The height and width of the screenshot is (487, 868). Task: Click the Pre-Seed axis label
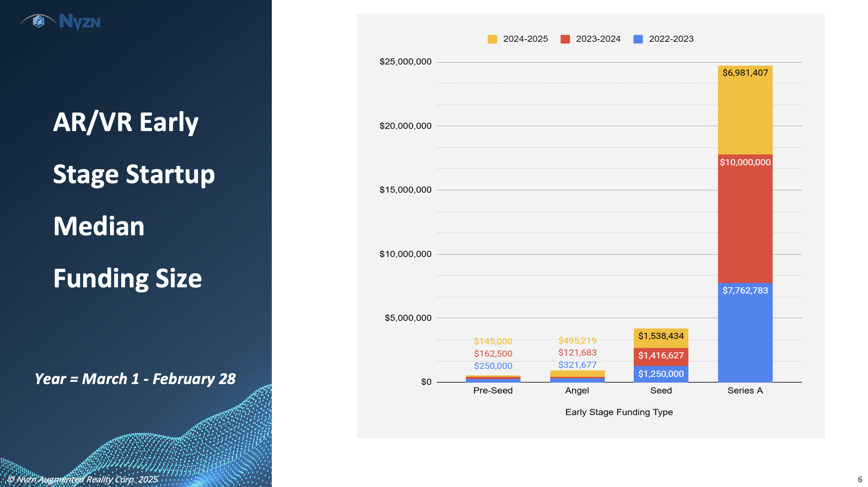pyautogui.click(x=493, y=391)
